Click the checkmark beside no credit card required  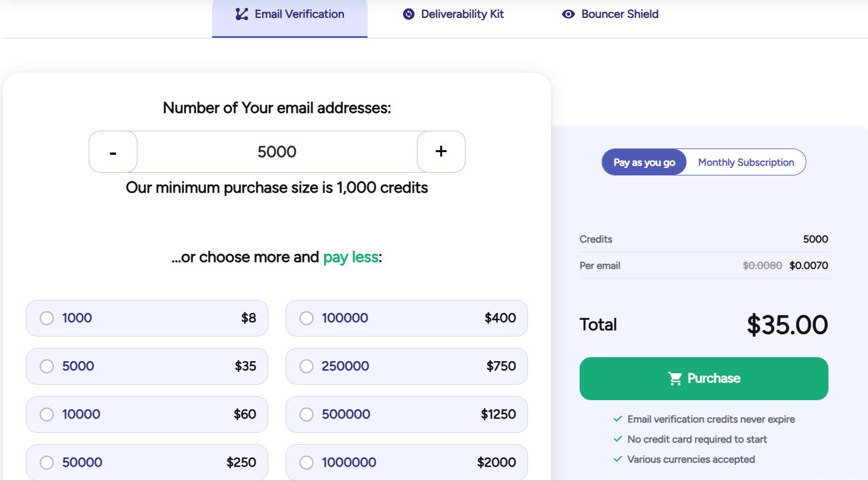click(x=618, y=439)
